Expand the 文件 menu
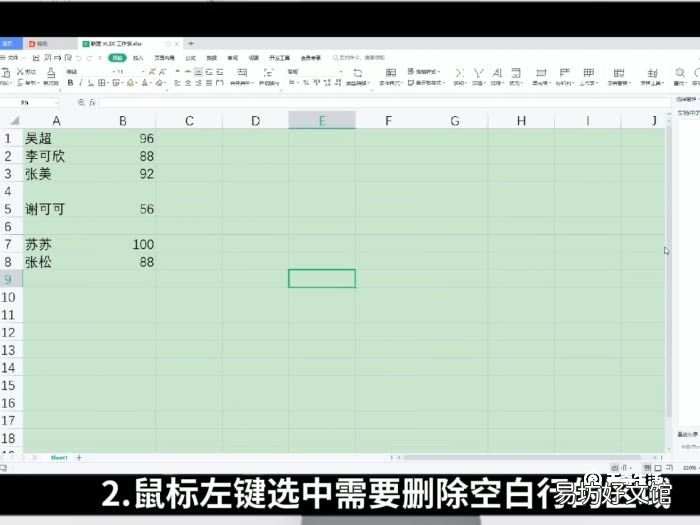This screenshot has width=700, height=525. point(13,58)
